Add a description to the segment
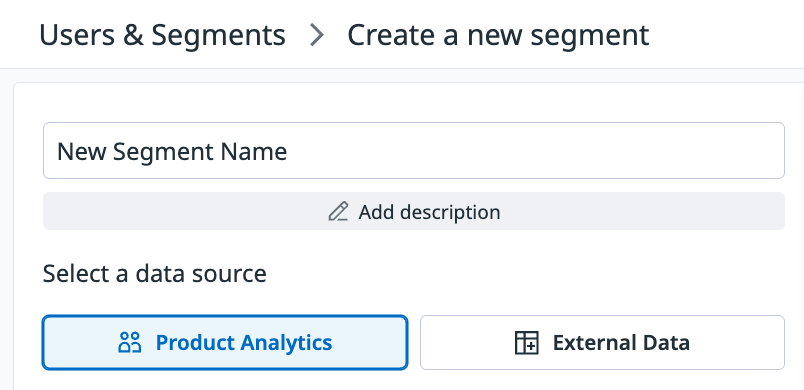 point(414,211)
